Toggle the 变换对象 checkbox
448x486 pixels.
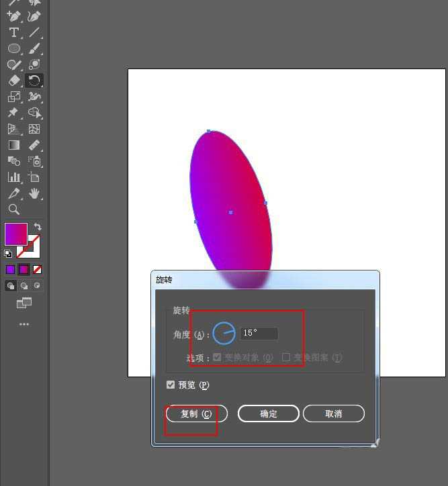coord(217,357)
